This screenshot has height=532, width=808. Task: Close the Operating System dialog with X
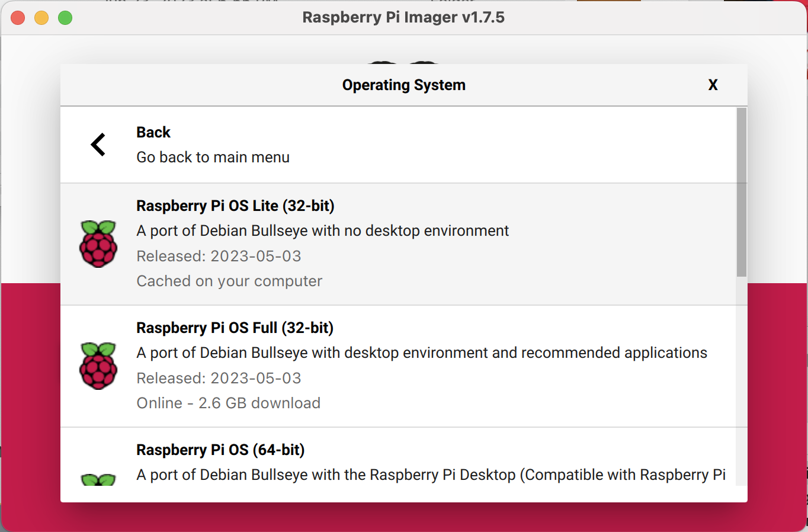coord(713,85)
